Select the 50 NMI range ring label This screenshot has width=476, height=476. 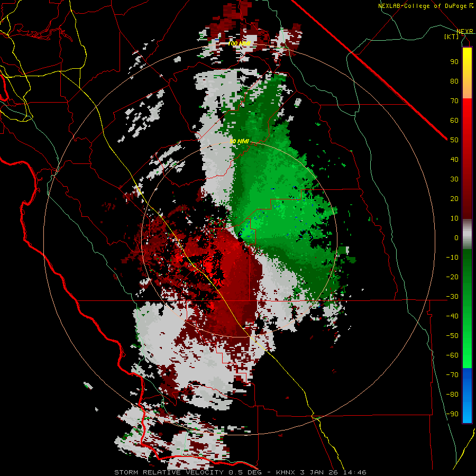pyautogui.click(x=239, y=141)
